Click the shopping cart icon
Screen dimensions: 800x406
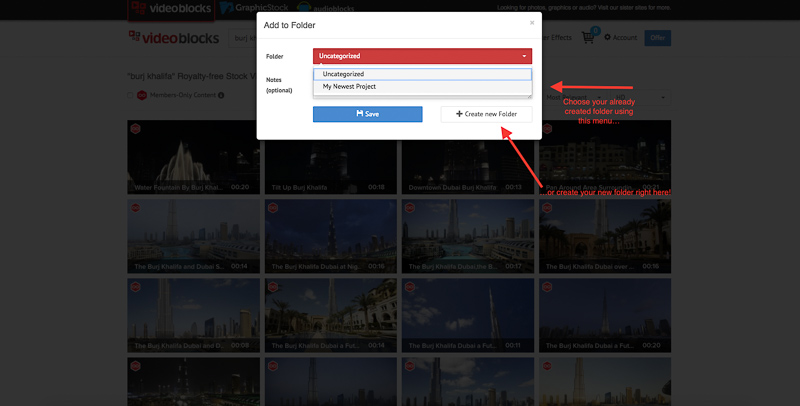click(588, 38)
